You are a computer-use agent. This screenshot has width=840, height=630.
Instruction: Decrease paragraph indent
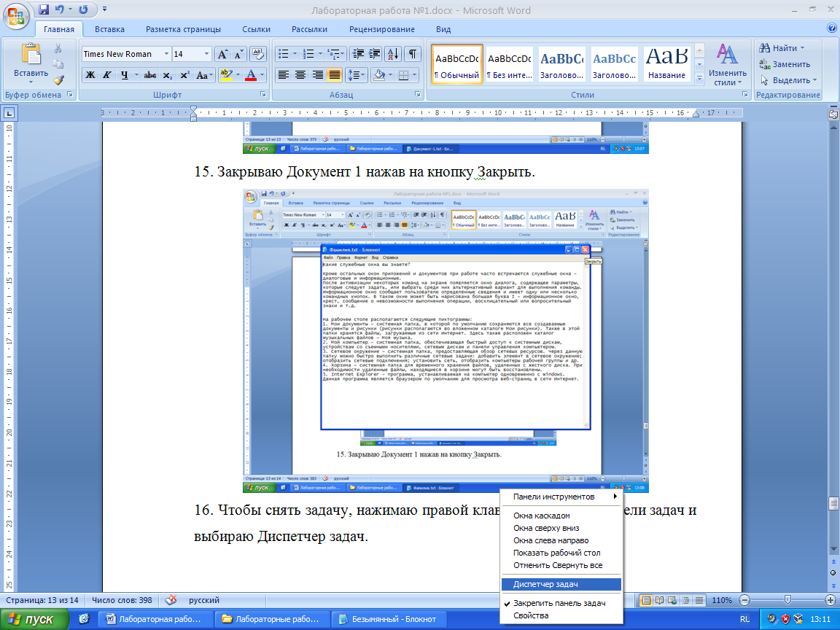tap(358, 53)
